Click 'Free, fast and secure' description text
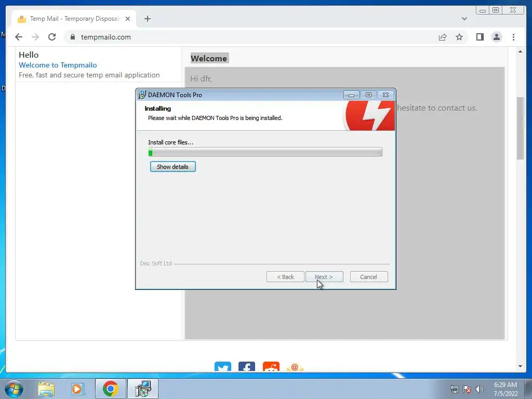Image resolution: width=532 pixels, height=399 pixels. point(89,75)
